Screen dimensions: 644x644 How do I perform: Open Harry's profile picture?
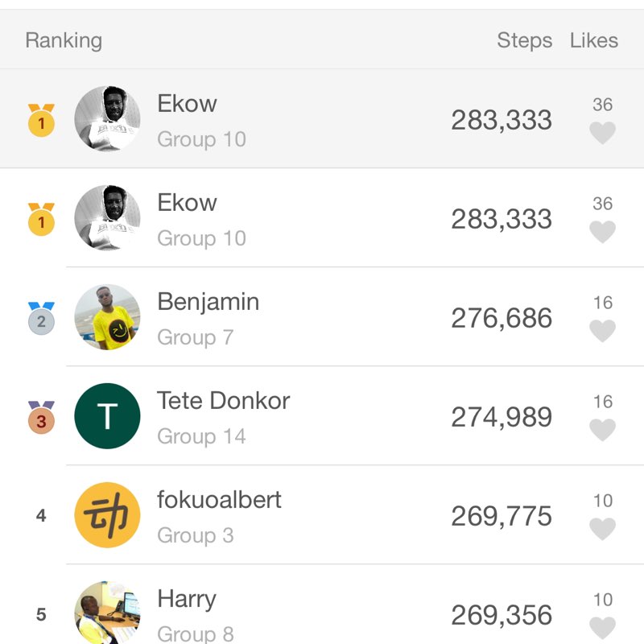107,613
